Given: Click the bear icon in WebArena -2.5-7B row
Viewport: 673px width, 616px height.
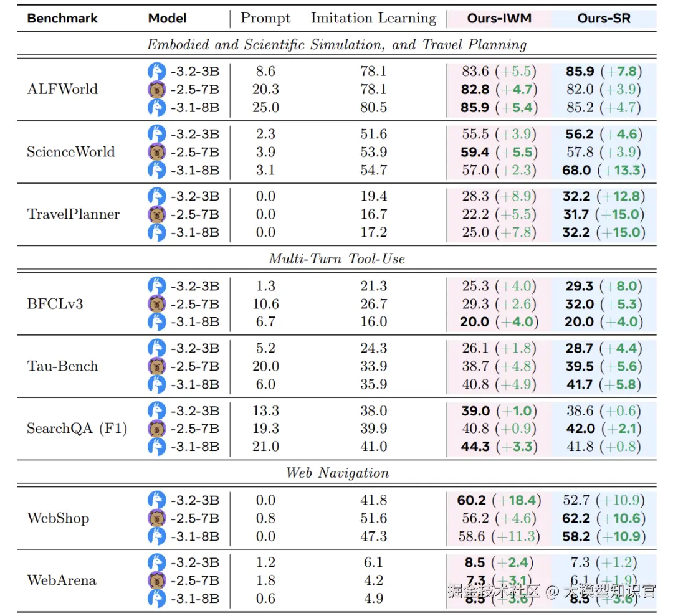Looking at the screenshot, I should click(x=156, y=580).
